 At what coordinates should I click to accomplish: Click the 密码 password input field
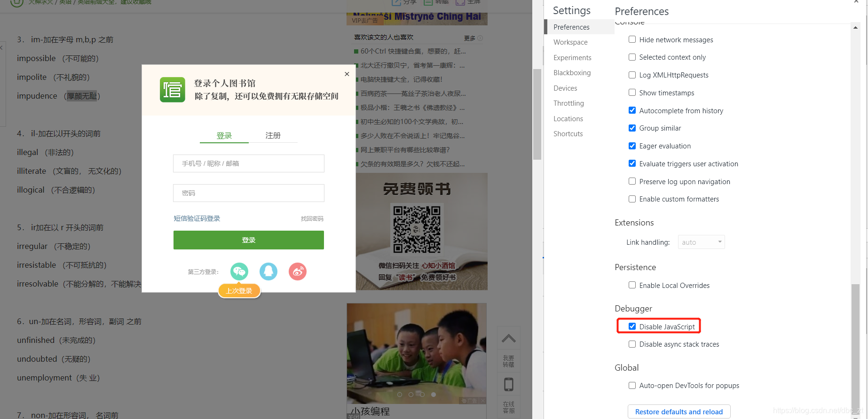pos(249,193)
